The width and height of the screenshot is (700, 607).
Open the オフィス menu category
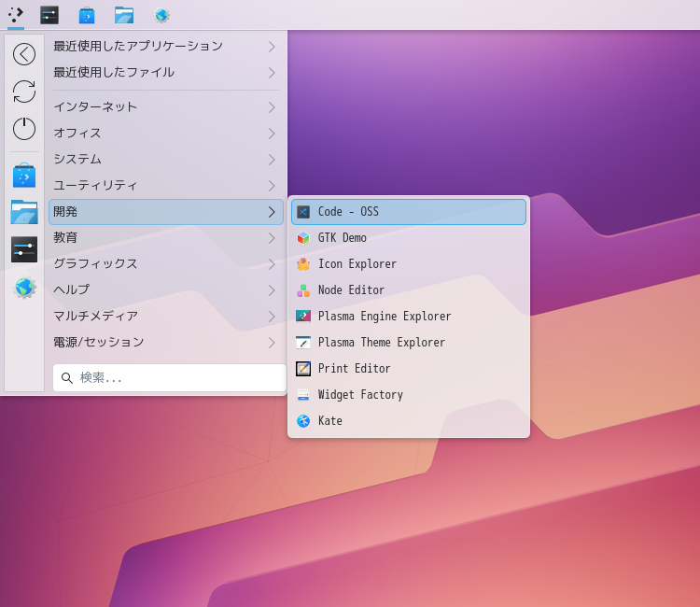coord(77,134)
